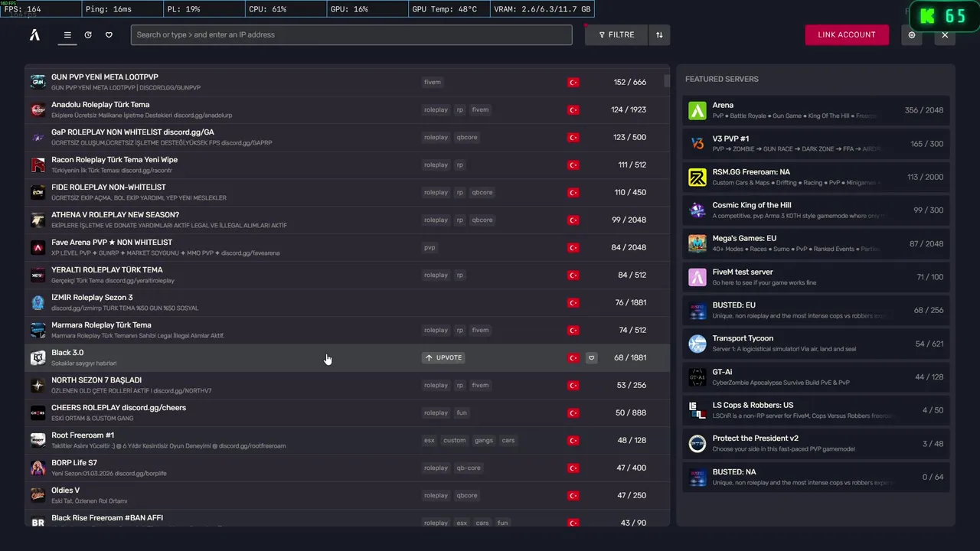Click GUN PVP YENI META server icon
Screen dimensions: 980x551
click(38, 82)
